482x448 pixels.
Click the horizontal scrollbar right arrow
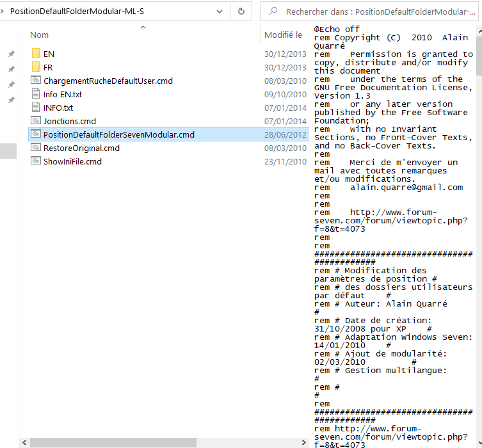303,442
